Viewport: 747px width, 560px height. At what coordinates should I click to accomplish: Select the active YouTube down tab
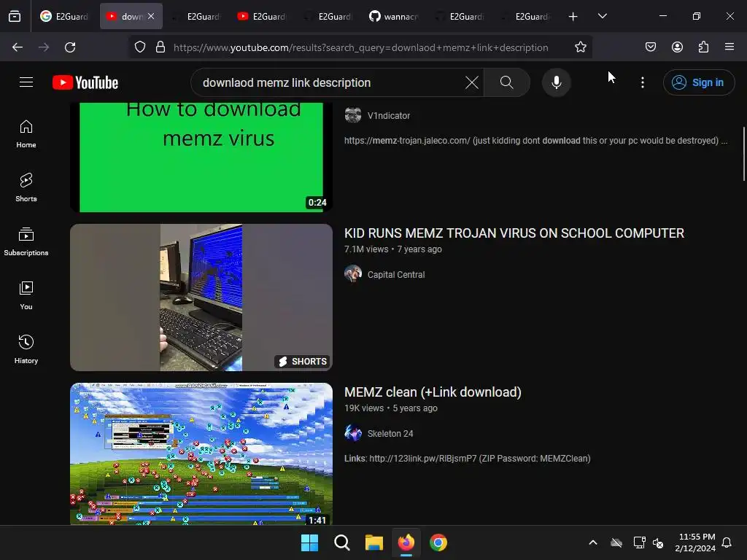pos(131,16)
